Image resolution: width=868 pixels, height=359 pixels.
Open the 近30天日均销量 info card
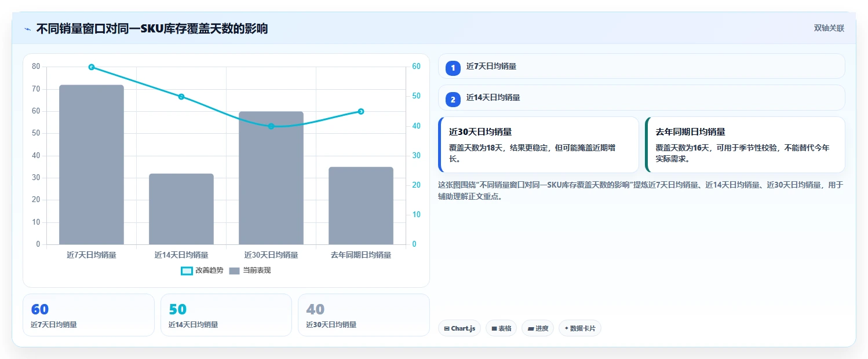pyautogui.click(x=539, y=145)
